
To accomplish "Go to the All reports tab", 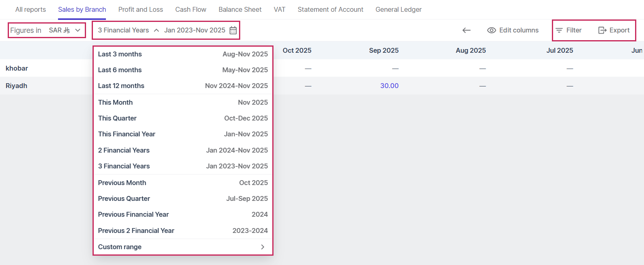I will [x=30, y=9].
